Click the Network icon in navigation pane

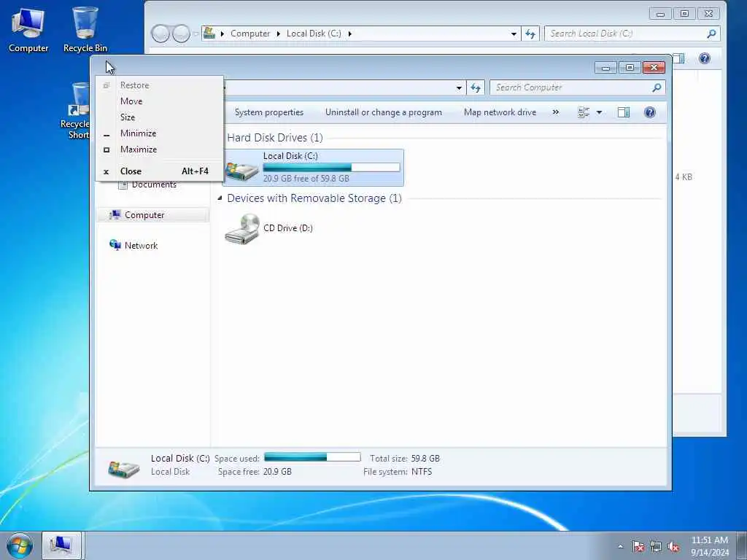[x=115, y=245]
